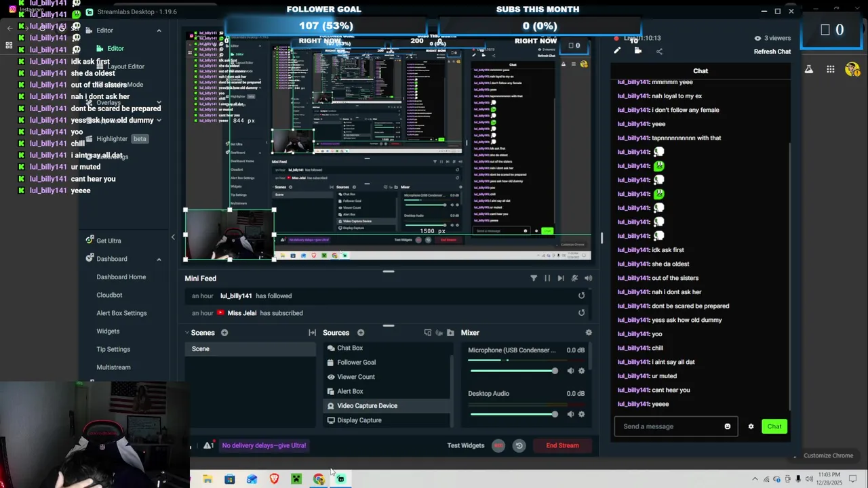Open Chrome labs flask icon
Viewport: 868px width, 488px height.
pos(809,69)
